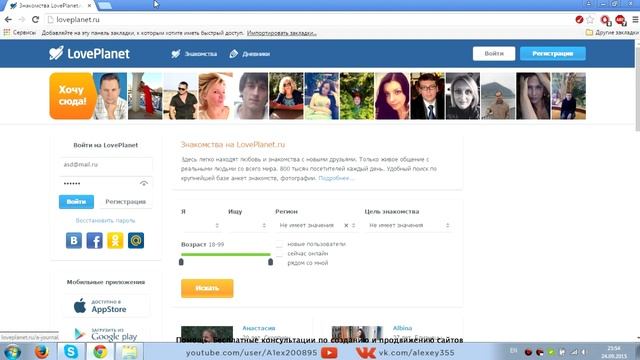Open Albina profile link
This screenshot has height=360, width=640.
point(402,328)
